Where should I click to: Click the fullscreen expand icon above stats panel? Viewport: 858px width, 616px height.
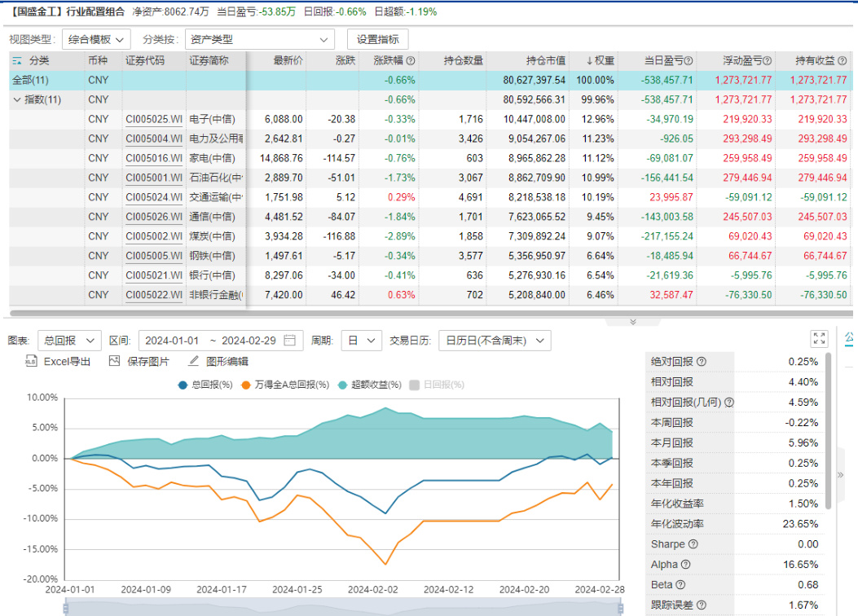819,339
